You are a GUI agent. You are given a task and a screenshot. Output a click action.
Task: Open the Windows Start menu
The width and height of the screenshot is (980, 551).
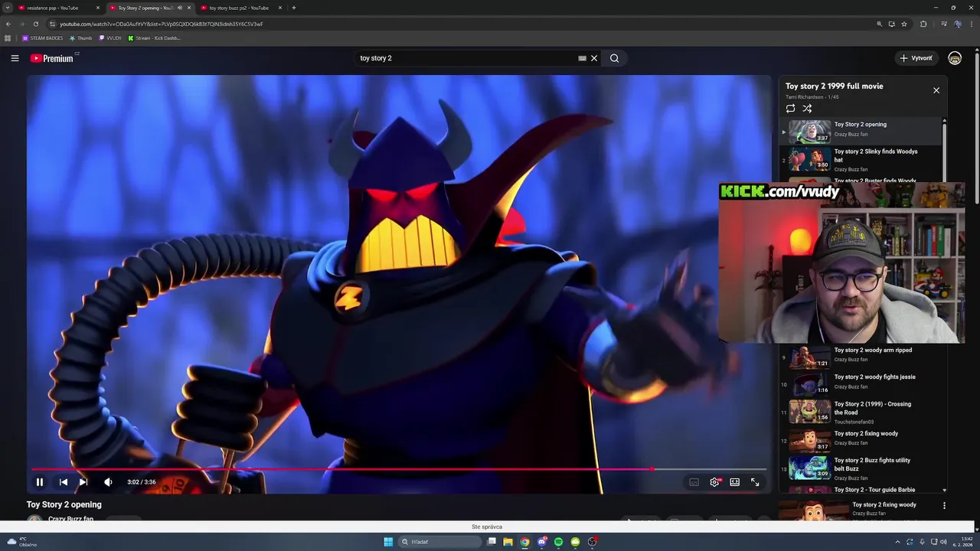388,542
